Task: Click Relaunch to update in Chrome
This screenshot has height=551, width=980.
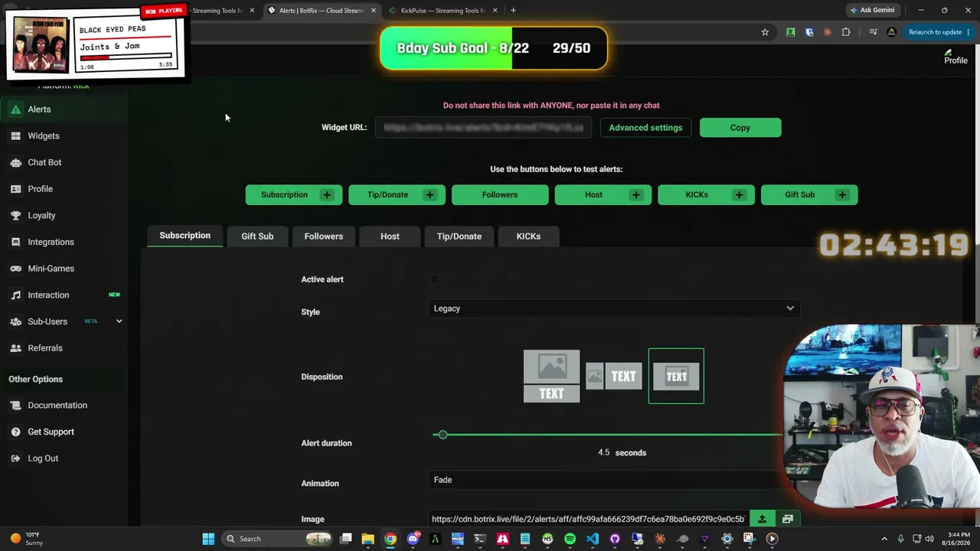Action: (x=939, y=32)
